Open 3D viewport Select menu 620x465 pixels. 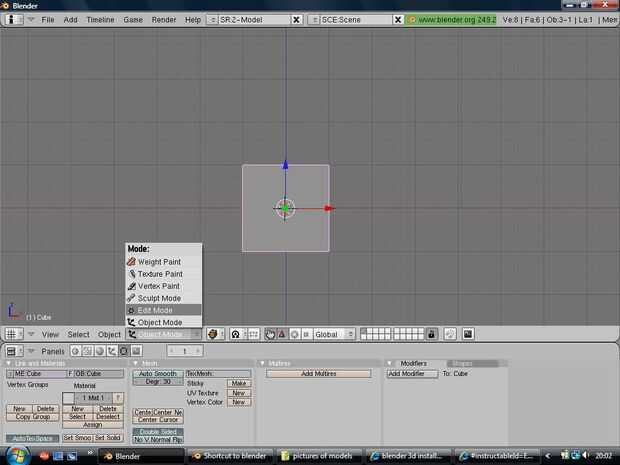click(78, 335)
